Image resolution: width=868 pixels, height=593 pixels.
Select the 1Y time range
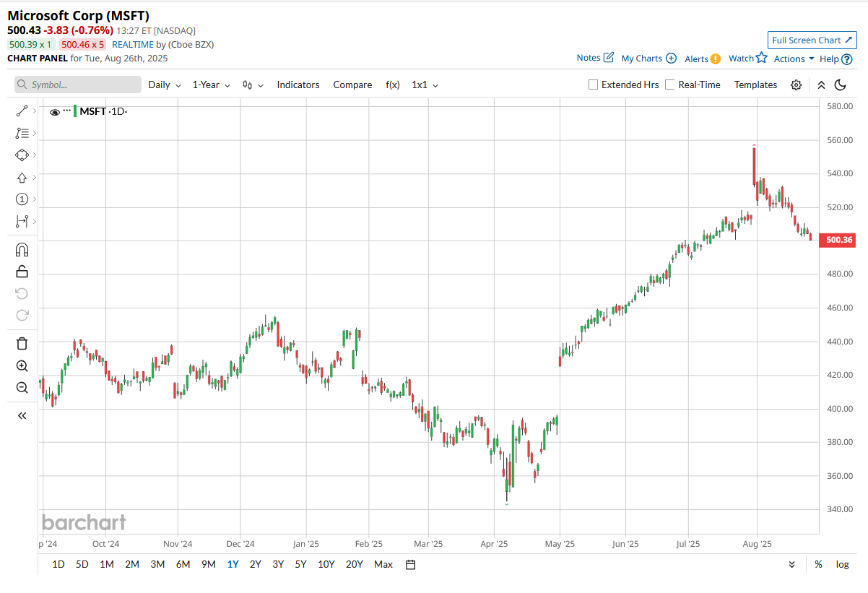(233, 564)
